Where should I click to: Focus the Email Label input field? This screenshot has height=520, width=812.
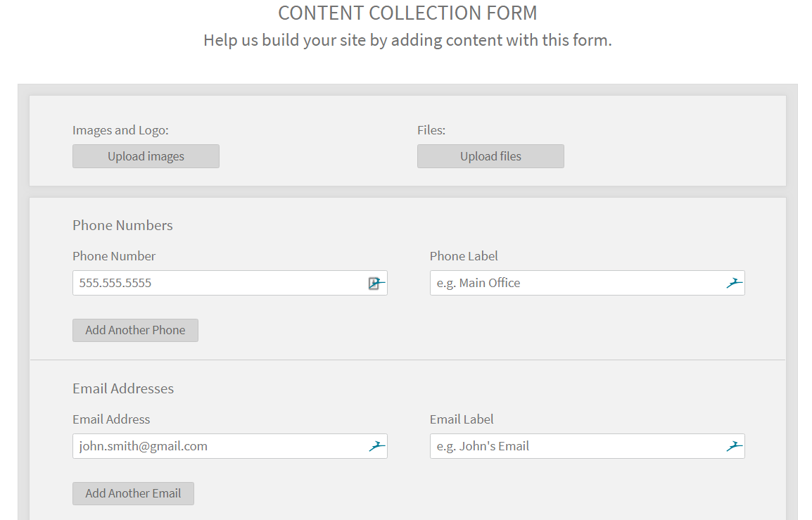point(588,446)
